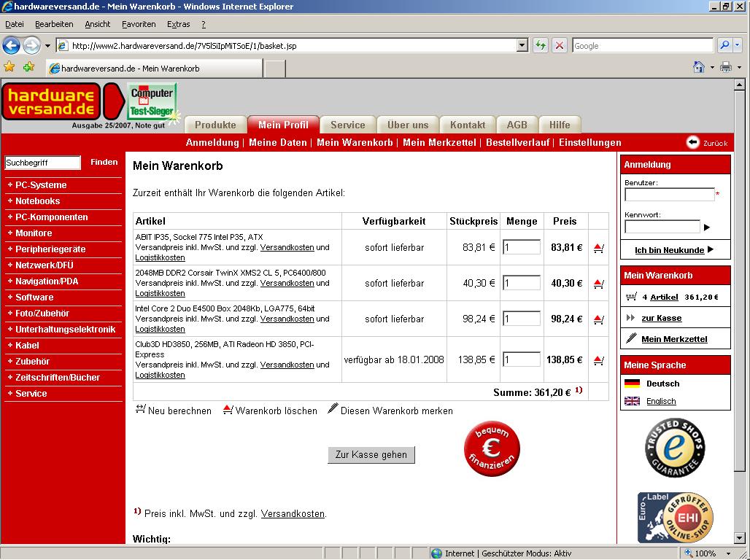The height and width of the screenshot is (560, 750).
Task: Remove ABIT IP35 item via cart icon
Action: 598,248
